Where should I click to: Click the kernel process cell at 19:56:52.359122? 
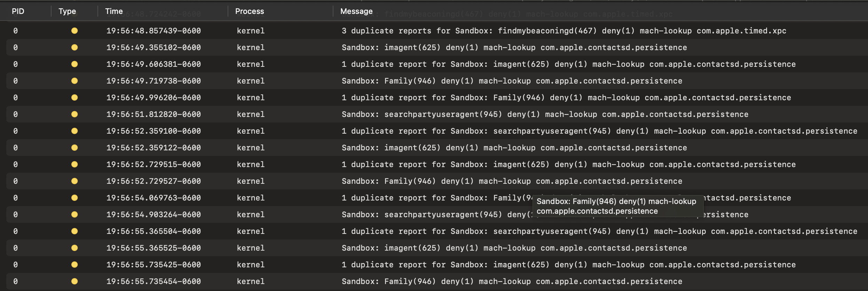click(251, 148)
